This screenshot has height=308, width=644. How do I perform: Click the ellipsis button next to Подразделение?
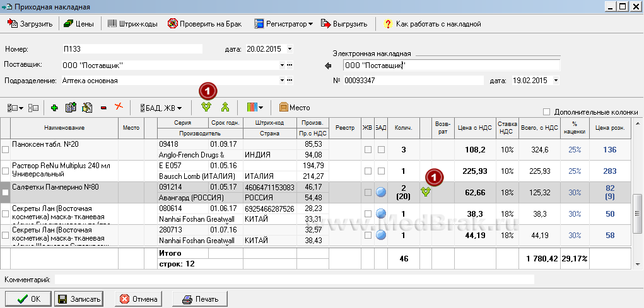290,81
